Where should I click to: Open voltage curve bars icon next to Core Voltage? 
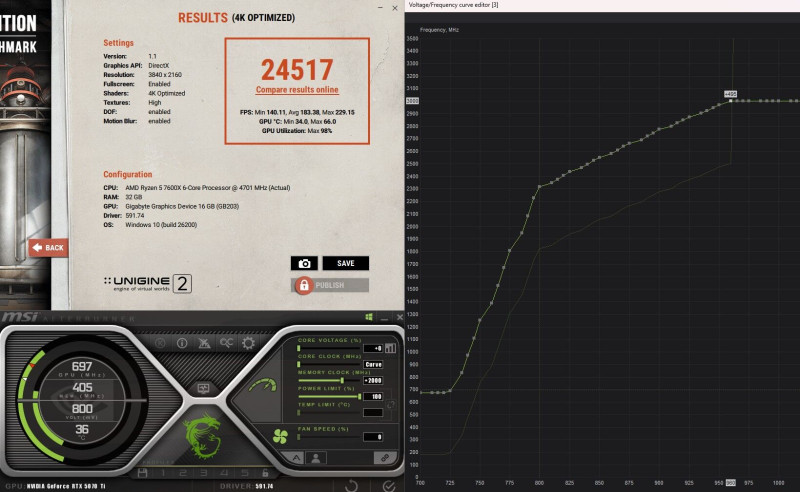(390, 348)
